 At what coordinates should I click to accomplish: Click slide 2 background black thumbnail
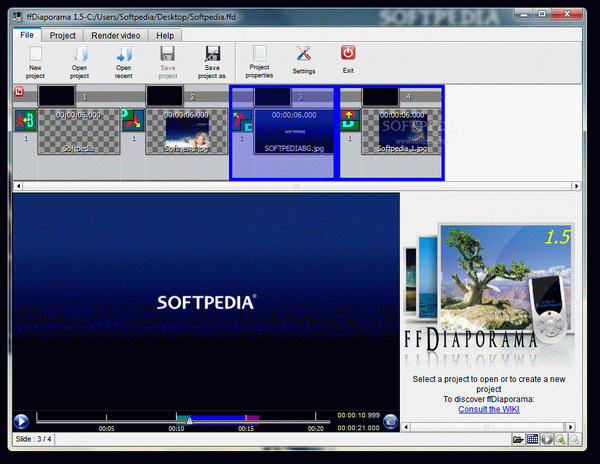[x=164, y=96]
